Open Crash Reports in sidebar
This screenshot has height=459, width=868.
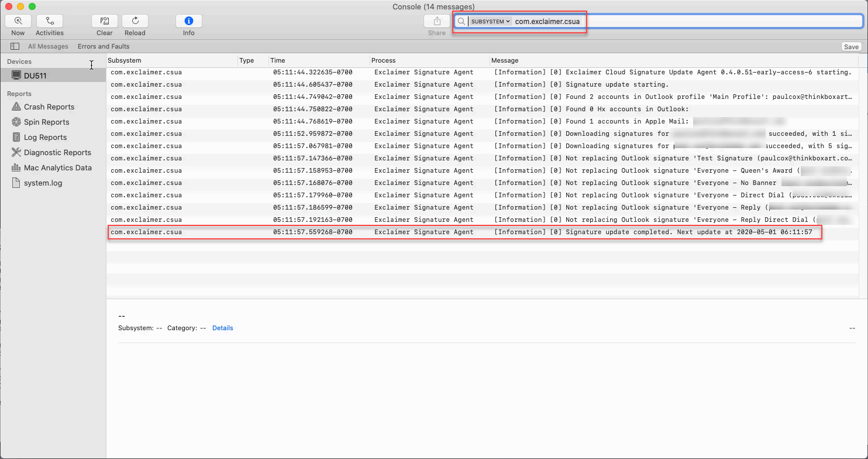click(49, 107)
